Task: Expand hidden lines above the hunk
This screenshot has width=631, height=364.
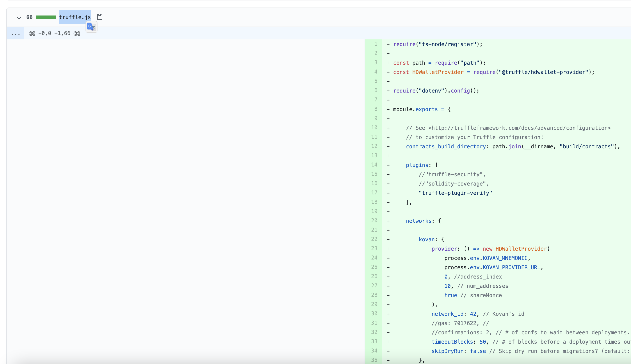Action: coord(16,33)
